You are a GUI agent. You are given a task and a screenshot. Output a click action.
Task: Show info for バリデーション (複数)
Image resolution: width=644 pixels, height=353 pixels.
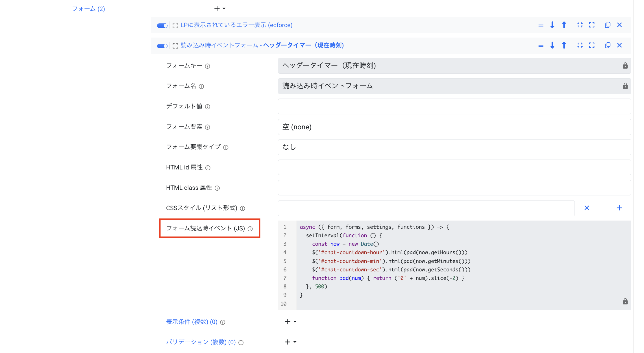coord(241,343)
